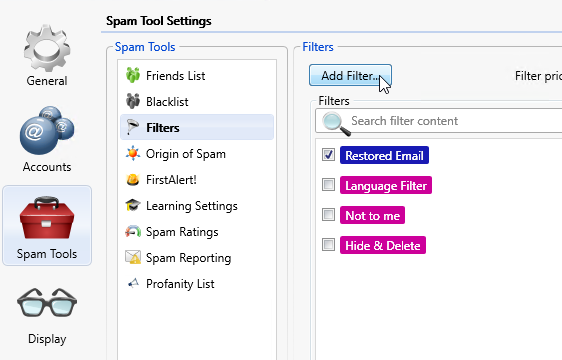
Task: Select the magenta Language Filter label
Action: [x=386, y=185]
